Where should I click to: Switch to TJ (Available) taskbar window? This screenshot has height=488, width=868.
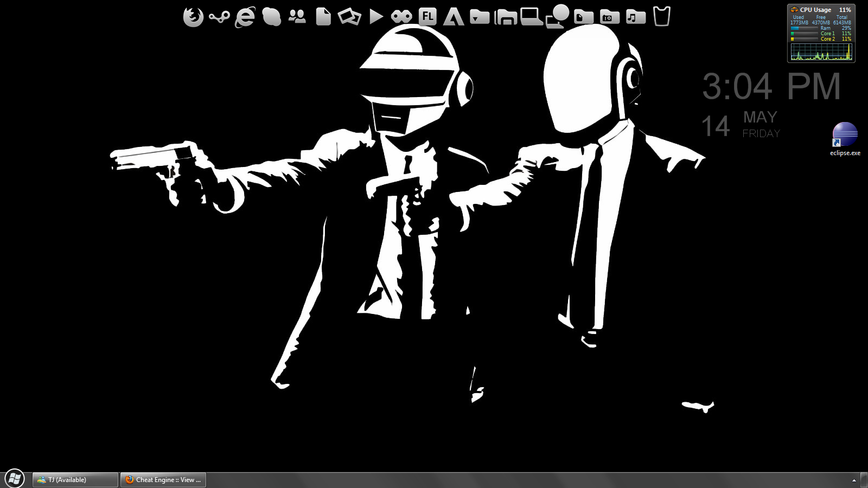tap(75, 480)
